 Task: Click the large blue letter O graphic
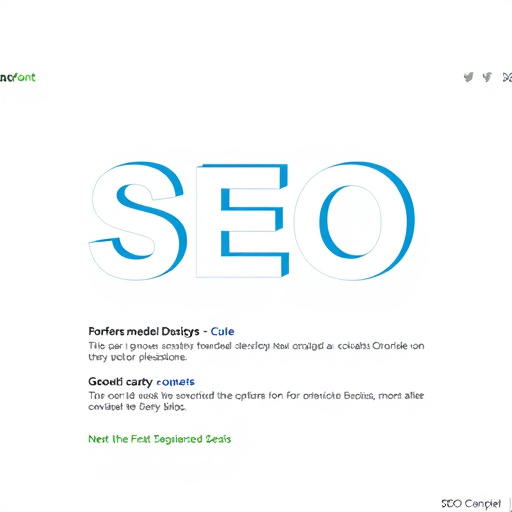[354, 221]
